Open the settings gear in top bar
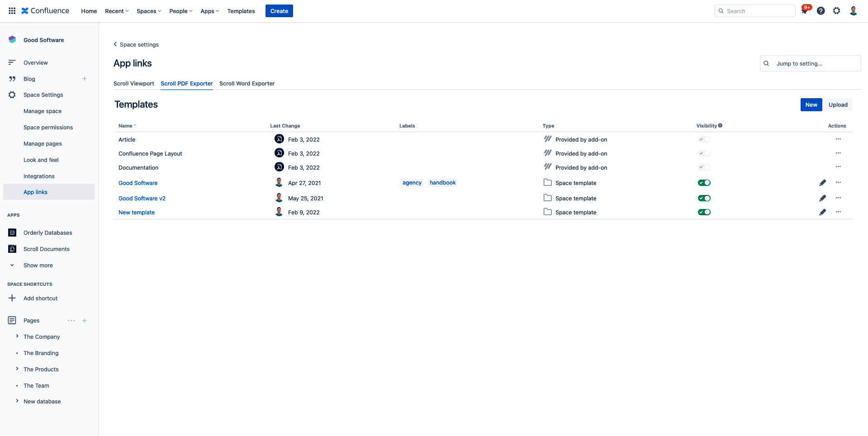Viewport: 868px width, 436px height. (x=836, y=11)
